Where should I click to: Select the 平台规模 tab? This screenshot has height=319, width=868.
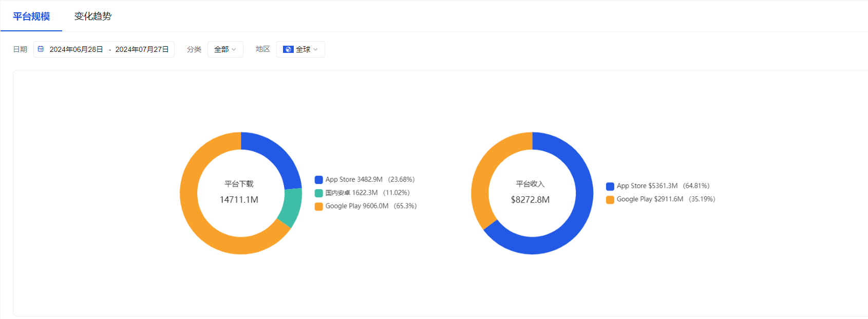[x=31, y=16]
